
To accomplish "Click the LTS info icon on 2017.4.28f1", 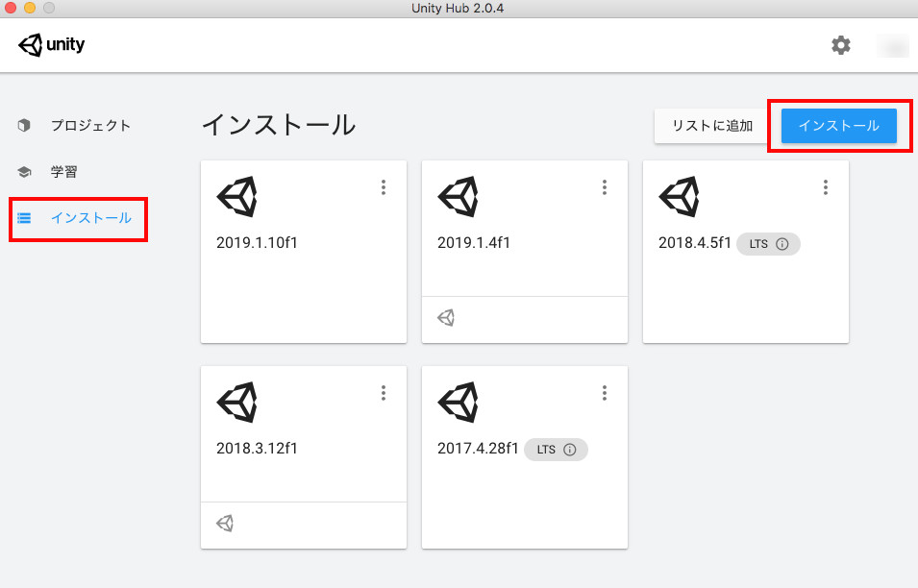I will coord(570,450).
